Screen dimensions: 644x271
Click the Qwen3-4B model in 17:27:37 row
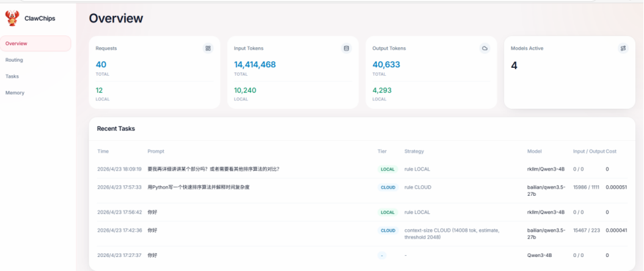point(540,255)
